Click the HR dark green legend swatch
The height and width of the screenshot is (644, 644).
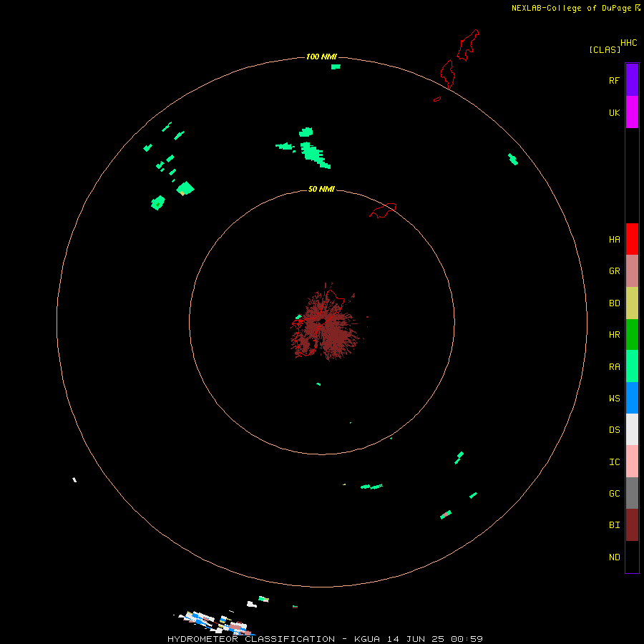coord(632,335)
